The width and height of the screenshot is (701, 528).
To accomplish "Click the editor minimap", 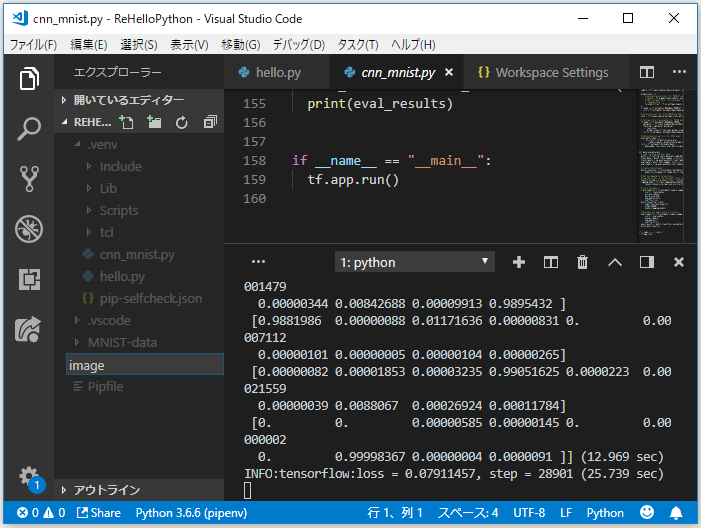I will pyautogui.click(x=661, y=163).
